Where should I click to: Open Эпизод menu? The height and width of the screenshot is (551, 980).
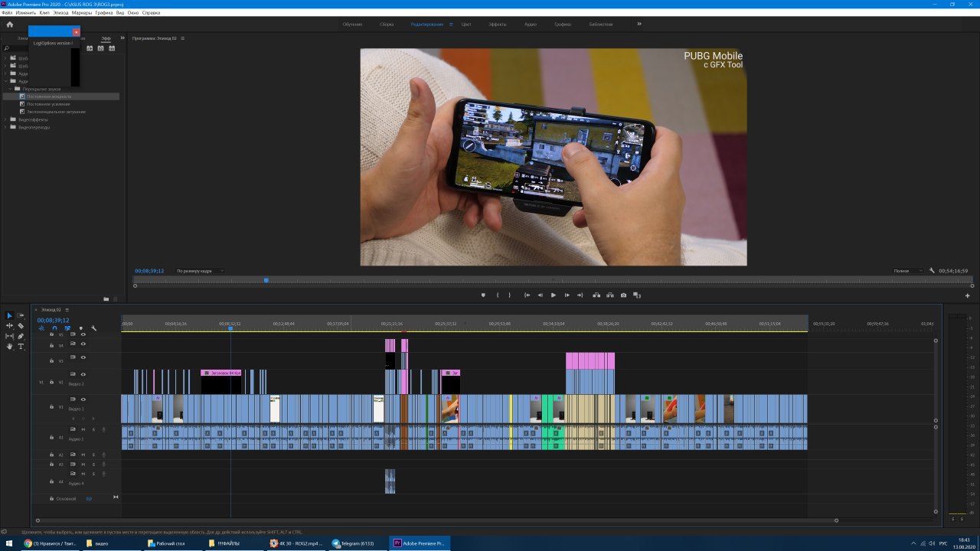pos(61,13)
